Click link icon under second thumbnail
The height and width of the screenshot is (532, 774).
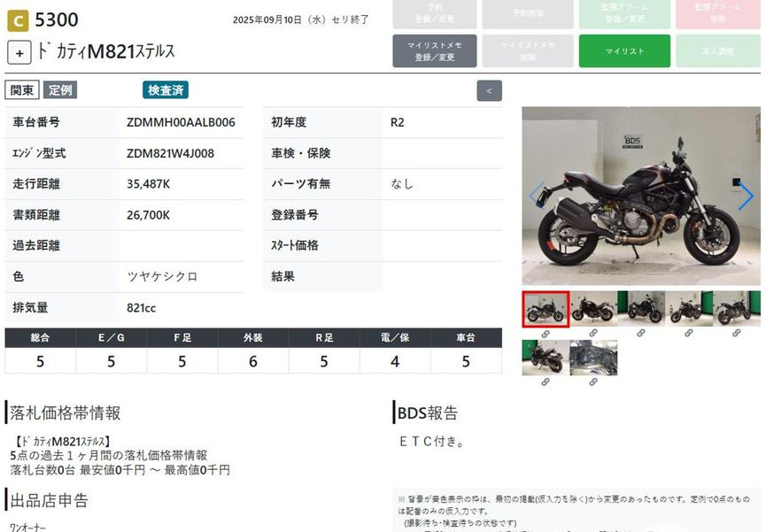(x=592, y=334)
